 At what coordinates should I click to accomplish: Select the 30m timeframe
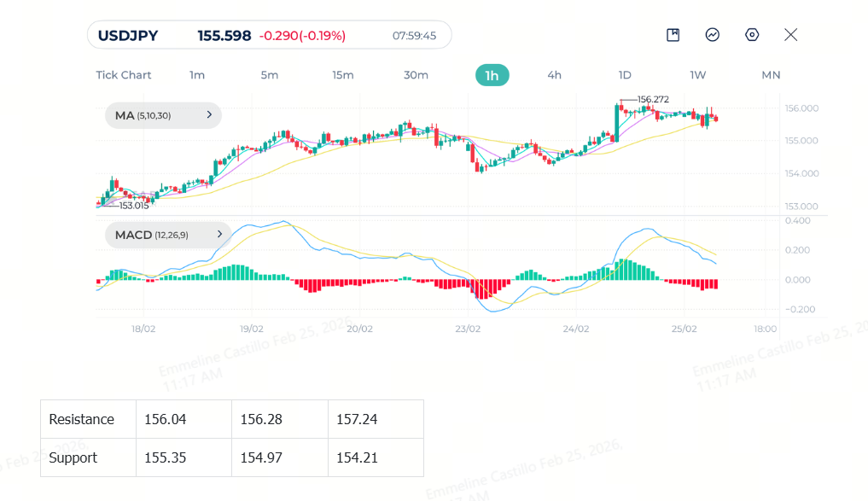(416, 75)
